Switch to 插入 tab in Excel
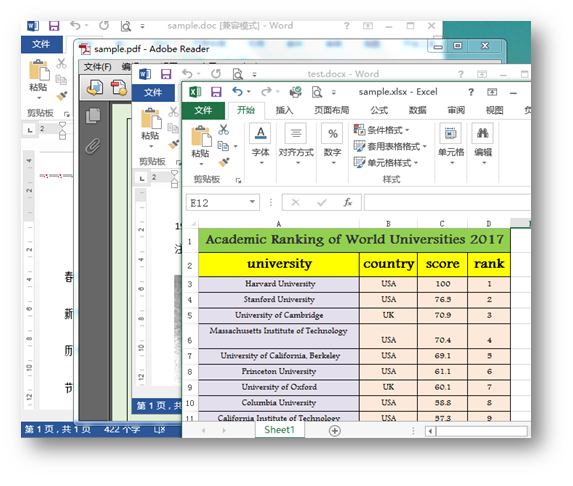Image resolution: width=573 pixels, height=486 pixels. click(284, 110)
